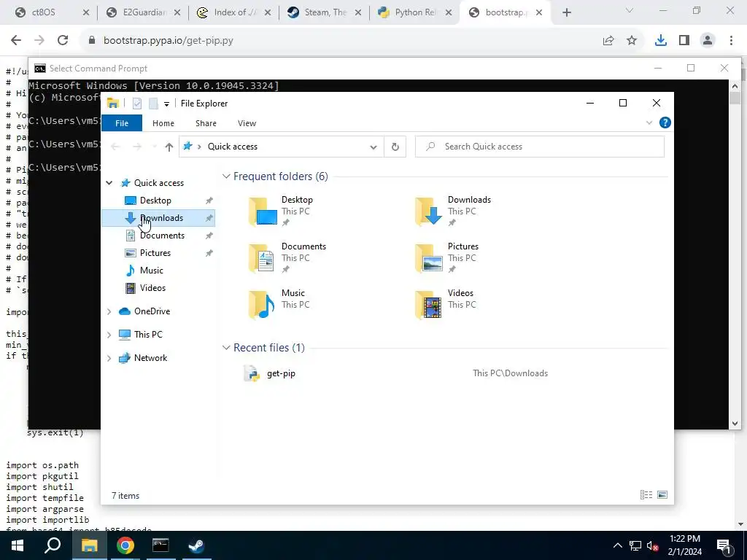
Task: Open Chrome three-dot menu
Action: (x=731, y=41)
